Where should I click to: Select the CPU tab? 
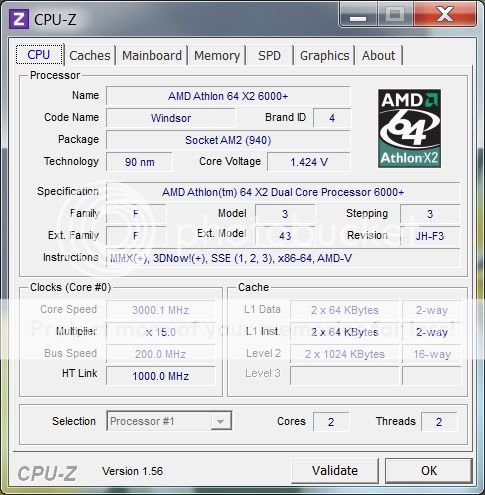tap(39, 54)
